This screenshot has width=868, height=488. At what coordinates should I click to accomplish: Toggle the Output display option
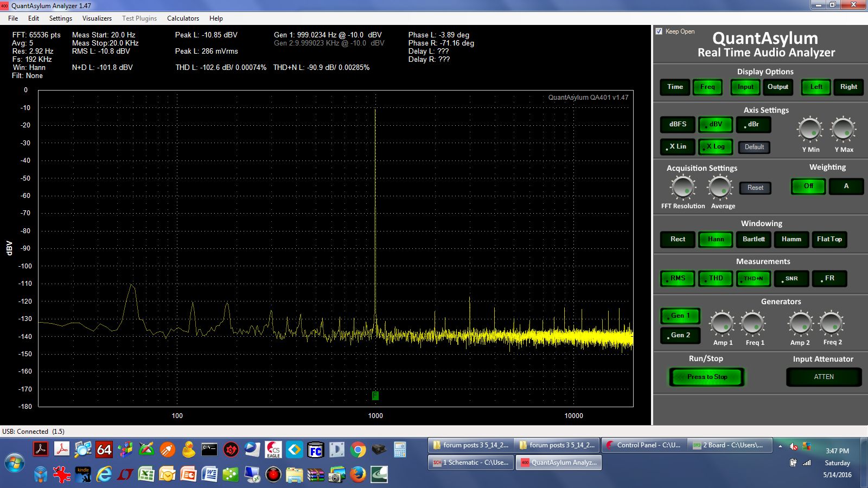(778, 87)
